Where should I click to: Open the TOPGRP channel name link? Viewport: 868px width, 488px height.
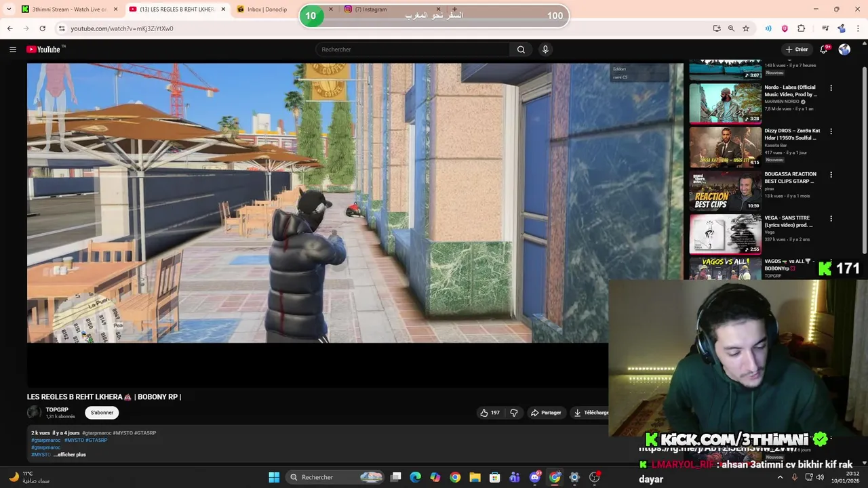point(57,410)
